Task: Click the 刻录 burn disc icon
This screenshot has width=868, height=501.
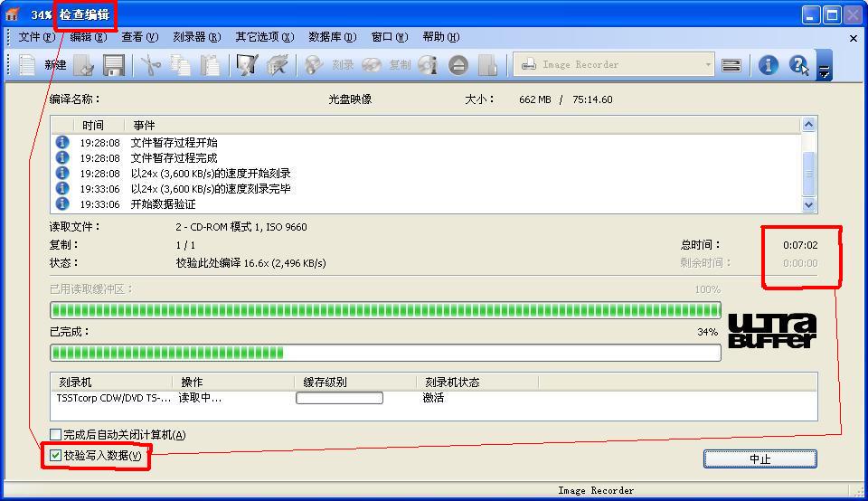Action: pyautogui.click(x=314, y=65)
